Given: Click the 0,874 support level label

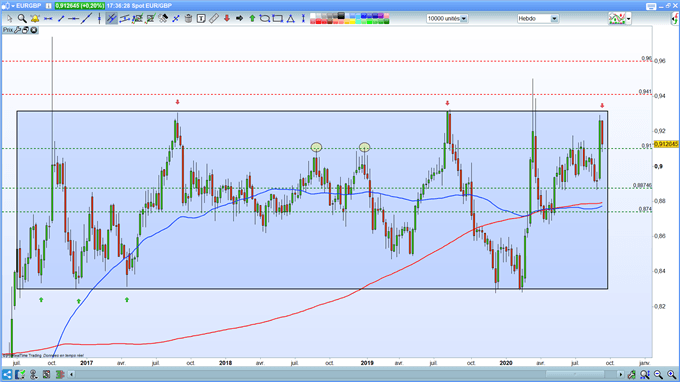Looking at the screenshot, I should 645,209.
